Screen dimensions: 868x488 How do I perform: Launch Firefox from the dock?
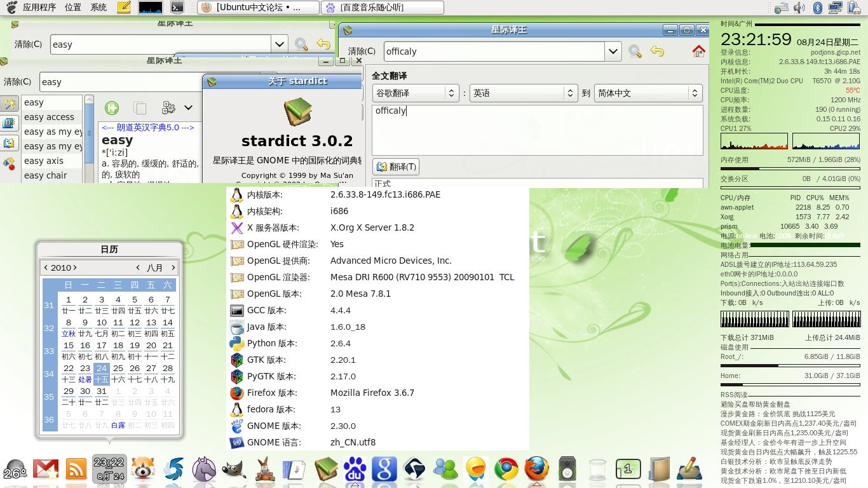coord(536,470)
